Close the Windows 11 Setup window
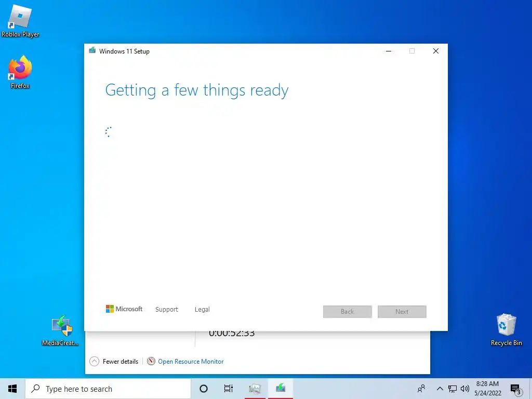The image size is (532, 399). [x=436, y=51]
